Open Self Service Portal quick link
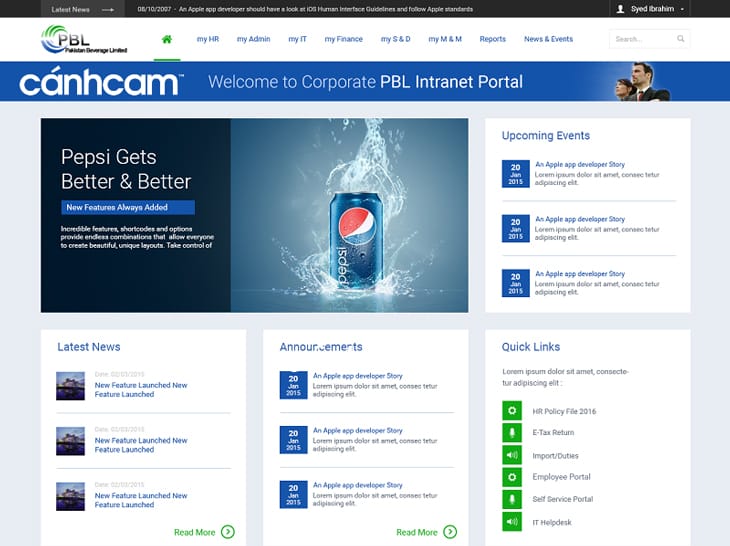This screenshot has height=546, width=730. point(562,499)
